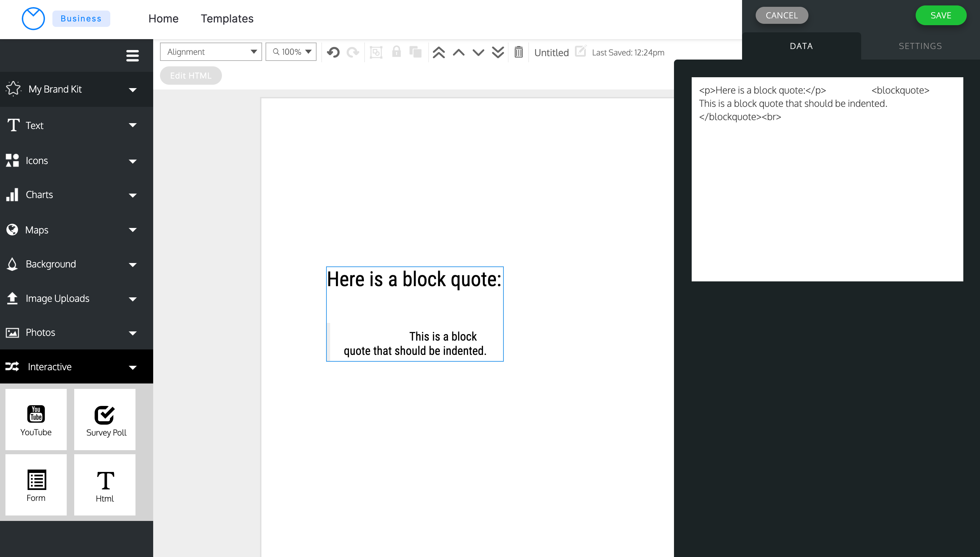Click the undo arrow icon

point(333,52)
